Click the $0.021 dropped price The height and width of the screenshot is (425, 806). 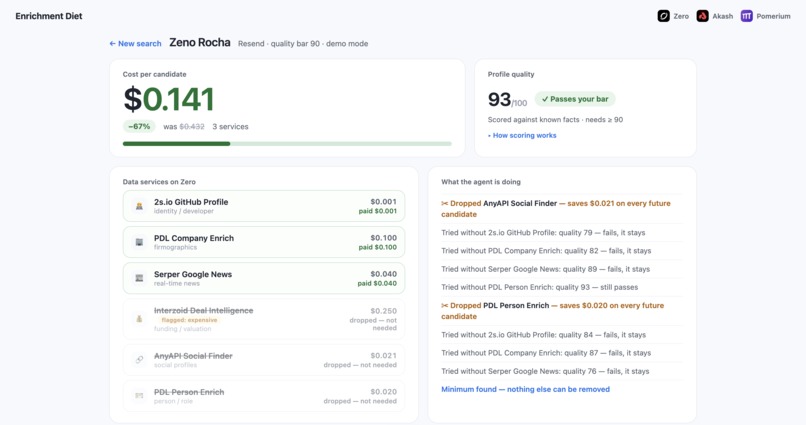(383, 356)
